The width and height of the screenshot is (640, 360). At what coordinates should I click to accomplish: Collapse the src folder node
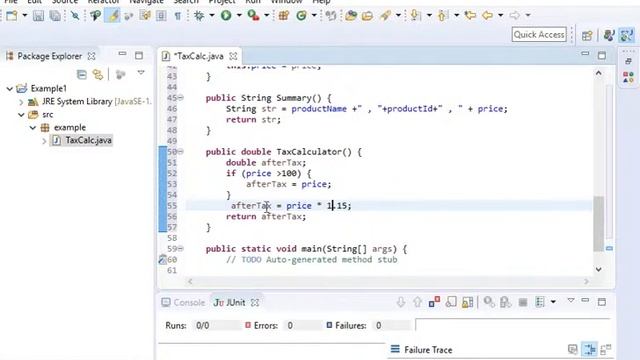point(21,115)
